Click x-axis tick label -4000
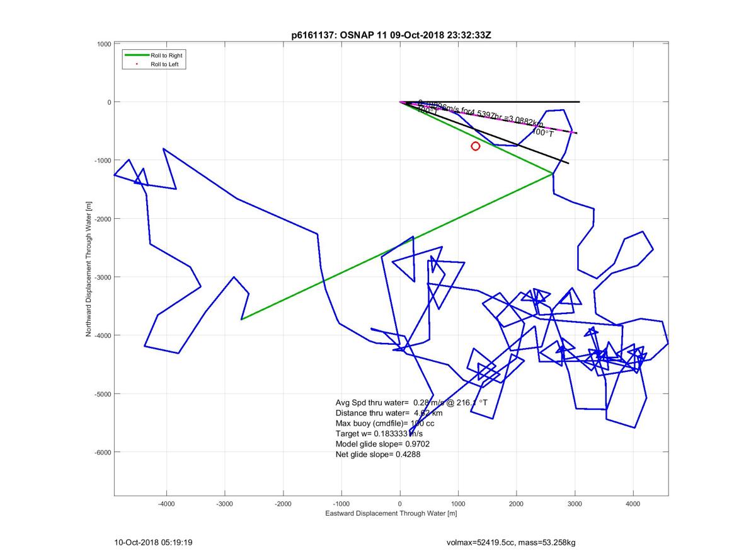 tap(166, 504)
